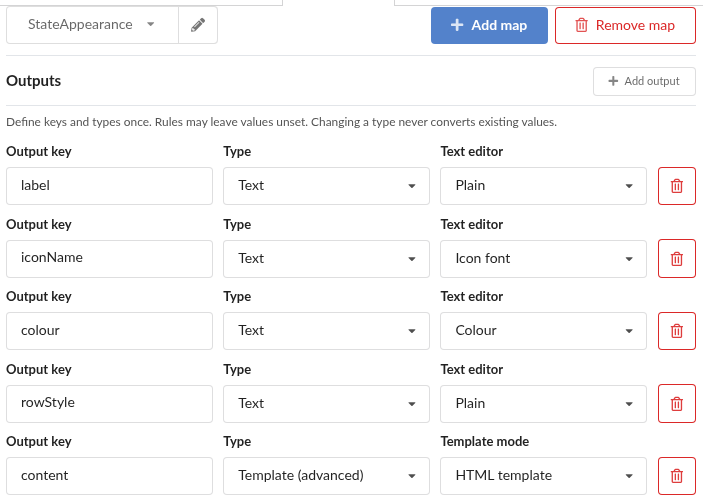
Task: Delete the colour output row
Action: (677, 331)
